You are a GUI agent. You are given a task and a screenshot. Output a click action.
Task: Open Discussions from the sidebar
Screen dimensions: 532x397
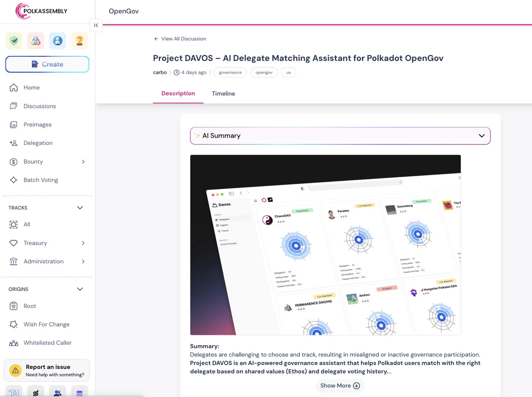39,106
